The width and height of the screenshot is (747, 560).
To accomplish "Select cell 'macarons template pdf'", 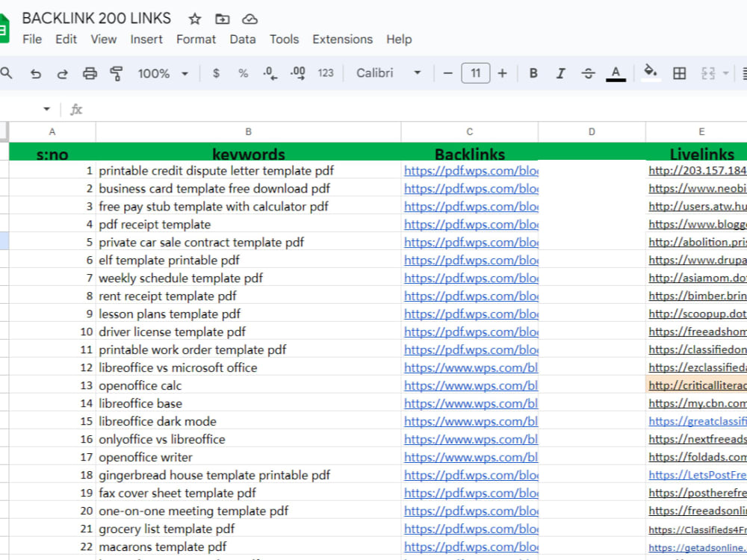I will point(248,547).
